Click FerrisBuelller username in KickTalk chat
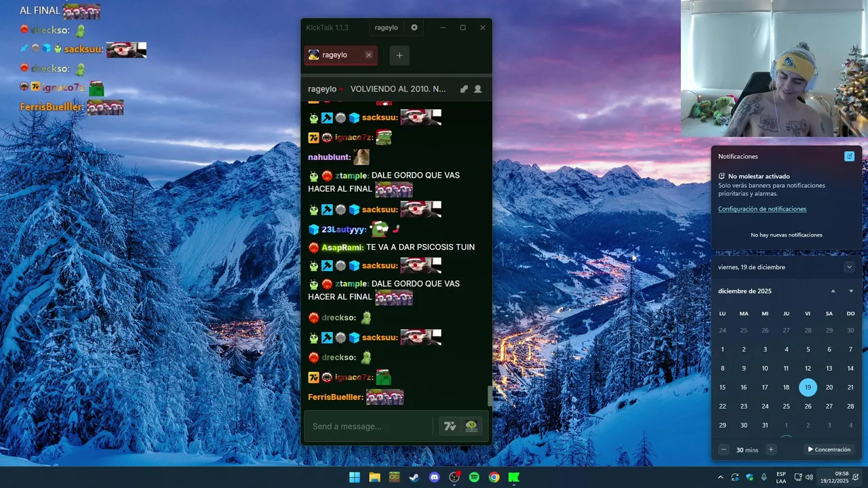Image resolution: width=868 pixels, height=488 pixels. 335,397
